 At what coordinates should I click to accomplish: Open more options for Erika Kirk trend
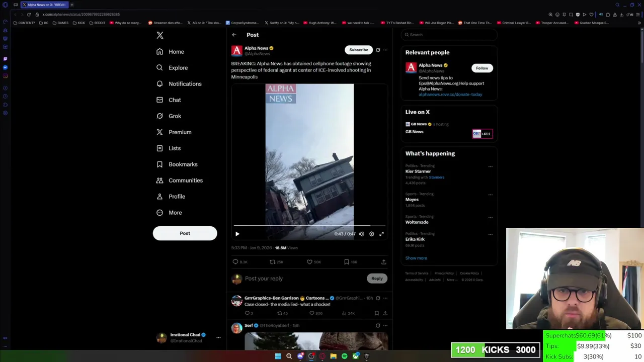click(x=490, y=234)
